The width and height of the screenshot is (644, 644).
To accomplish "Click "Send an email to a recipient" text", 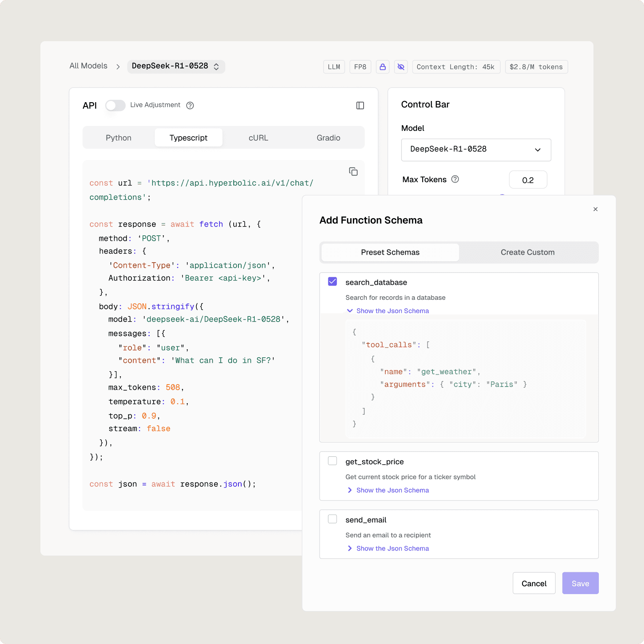I will point(388,535).
